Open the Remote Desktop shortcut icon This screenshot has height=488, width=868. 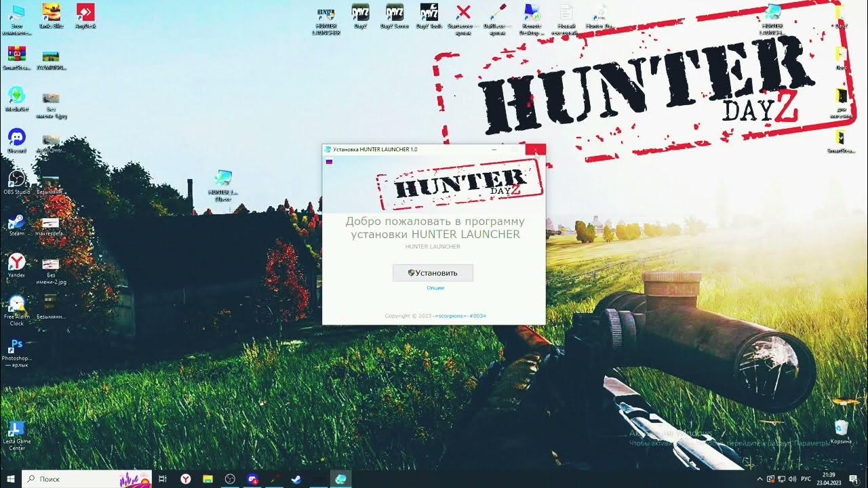click(x=532, y=18)
